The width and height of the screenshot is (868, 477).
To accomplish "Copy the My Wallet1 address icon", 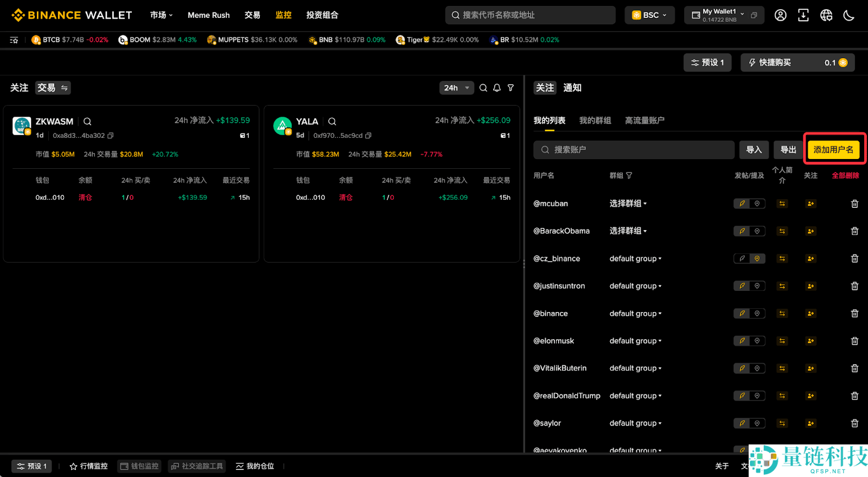I will [x=754, y=15].
